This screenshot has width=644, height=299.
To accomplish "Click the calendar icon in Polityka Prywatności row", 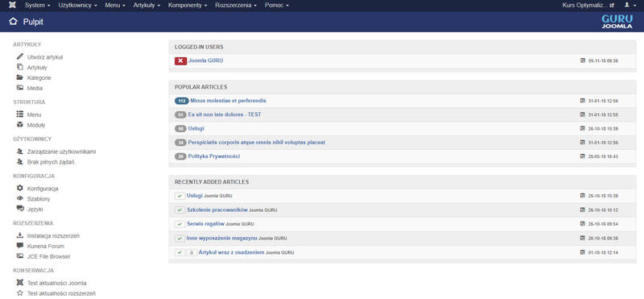I will pyautogui.click(x=582, y=156).
